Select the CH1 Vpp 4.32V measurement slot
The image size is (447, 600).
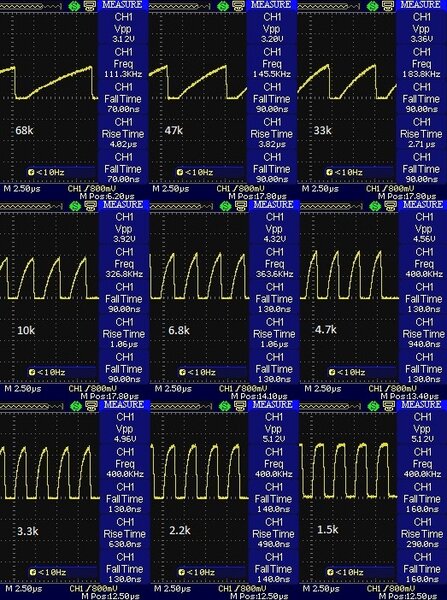[274, 228]
